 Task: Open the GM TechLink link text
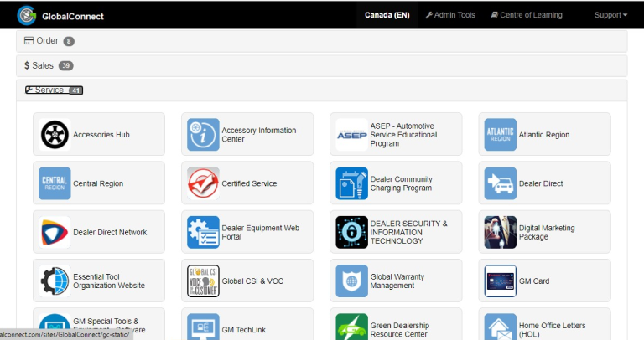(x=243, y=330)
